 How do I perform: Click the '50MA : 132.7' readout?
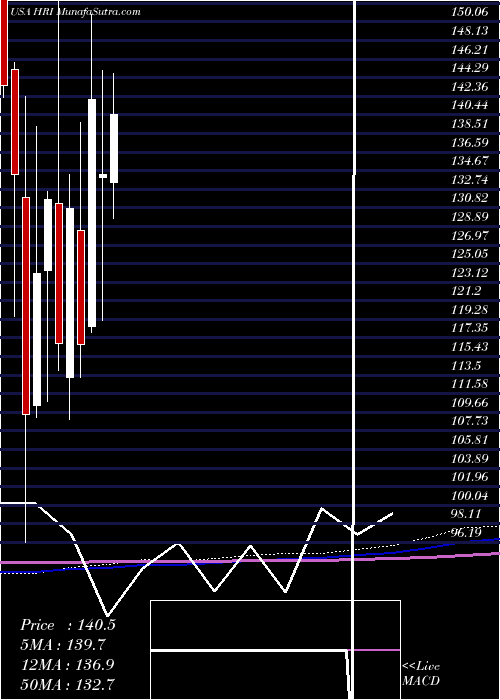pyautogui.click(x=67, y=684)
